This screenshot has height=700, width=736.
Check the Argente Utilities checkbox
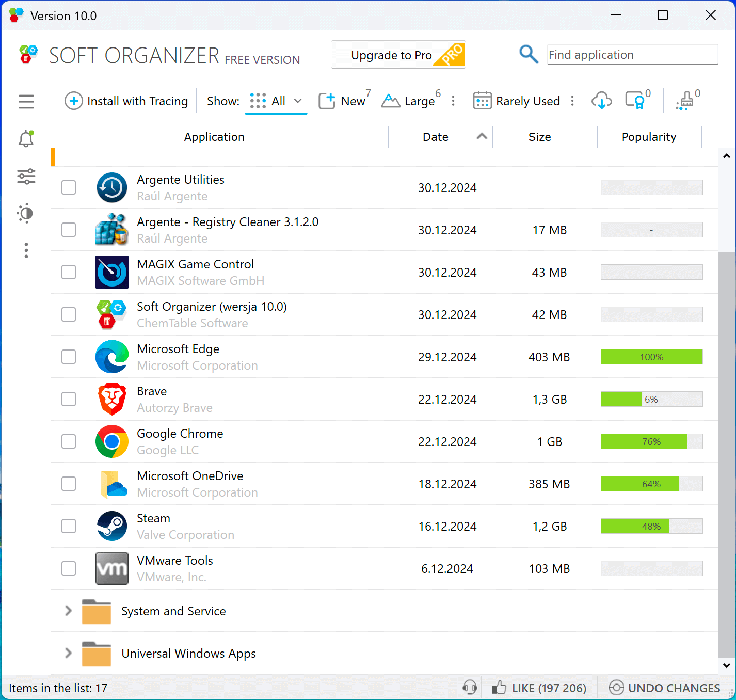click(69, 187)
